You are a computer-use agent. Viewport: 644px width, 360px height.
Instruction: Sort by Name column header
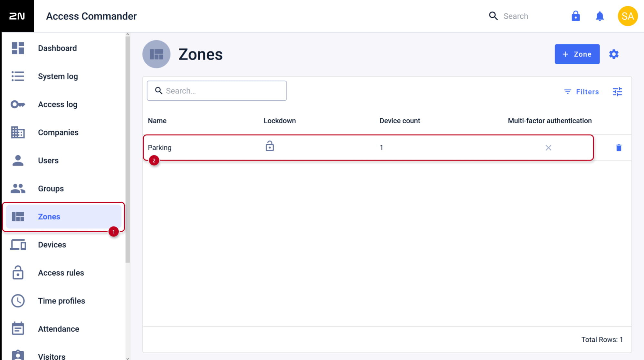(157, 121)
